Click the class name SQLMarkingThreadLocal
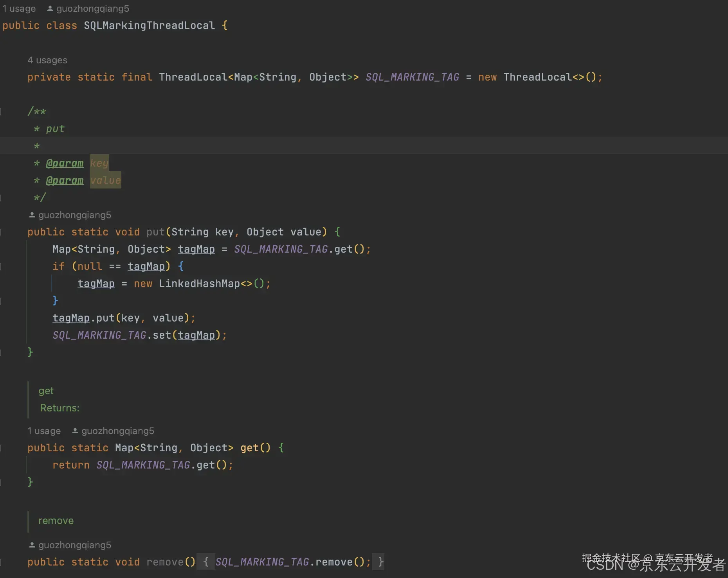This screenshot has width=728, height=578. point(149,25)
